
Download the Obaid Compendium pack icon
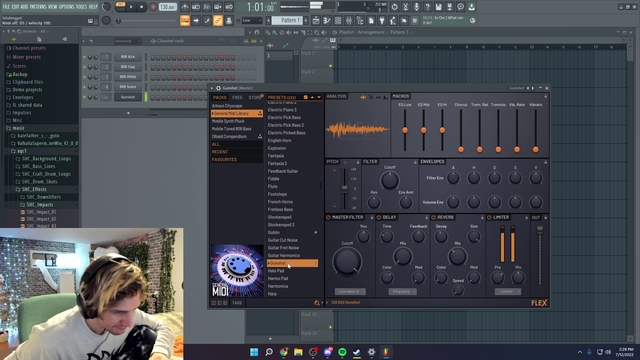click(260, 136)
